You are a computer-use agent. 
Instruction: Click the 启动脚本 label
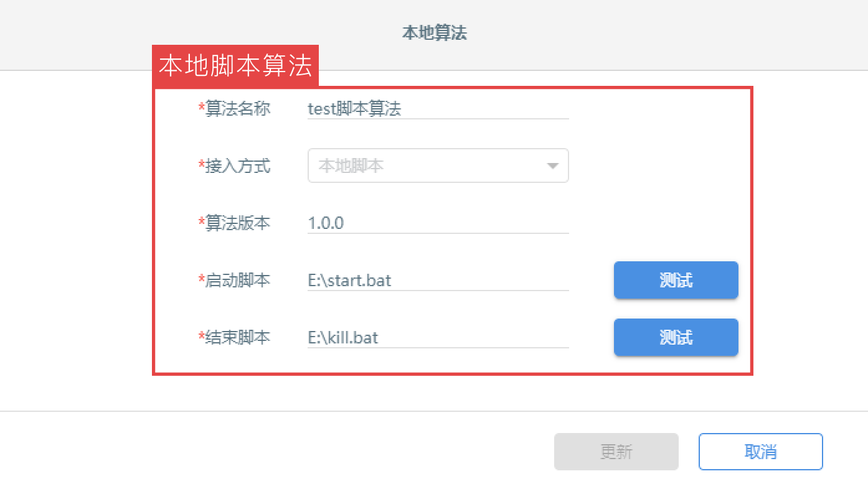[238, 280]
